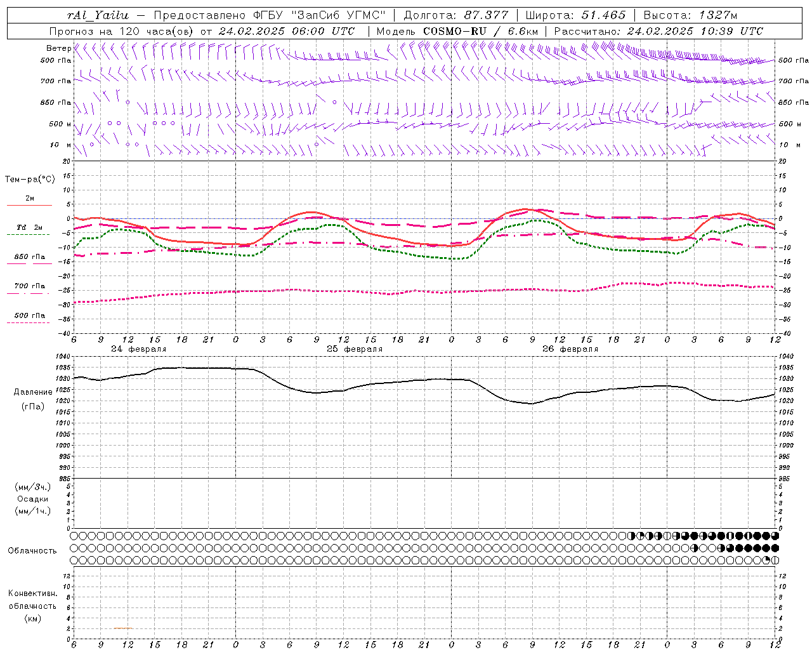Image resolution: width=812 pixels, height=650 pixels.
Task: Click the (мм/3ч.) precipitation unit label
Action: click(33, 487)
